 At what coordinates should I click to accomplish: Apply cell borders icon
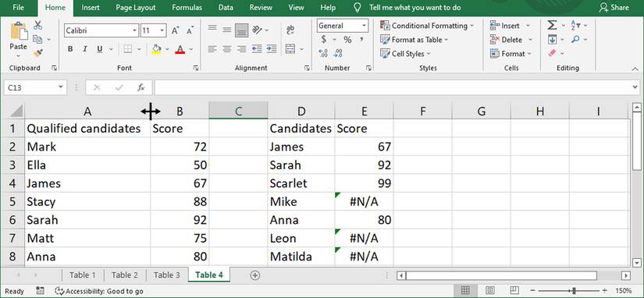128,49
